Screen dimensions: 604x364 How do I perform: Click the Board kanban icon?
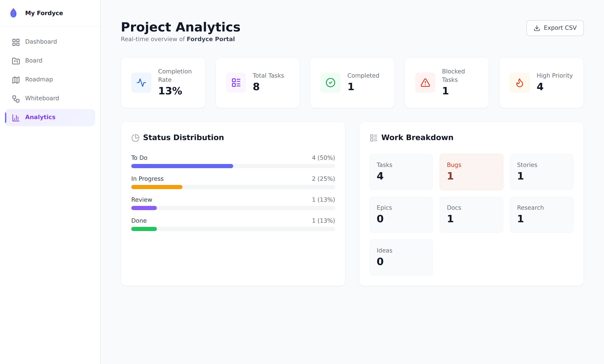16,61
